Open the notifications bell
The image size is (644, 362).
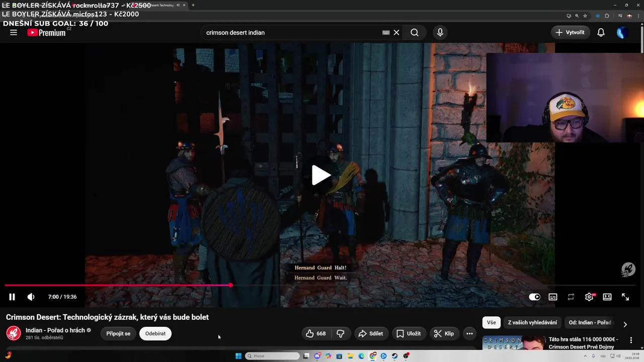601,33
